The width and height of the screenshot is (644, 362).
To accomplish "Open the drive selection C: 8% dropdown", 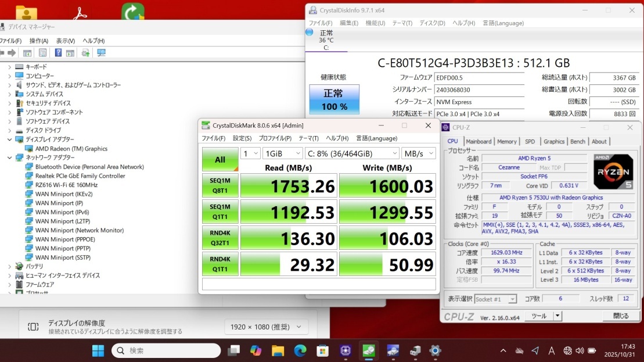I will pyautogui.click(x=352, y=153).
